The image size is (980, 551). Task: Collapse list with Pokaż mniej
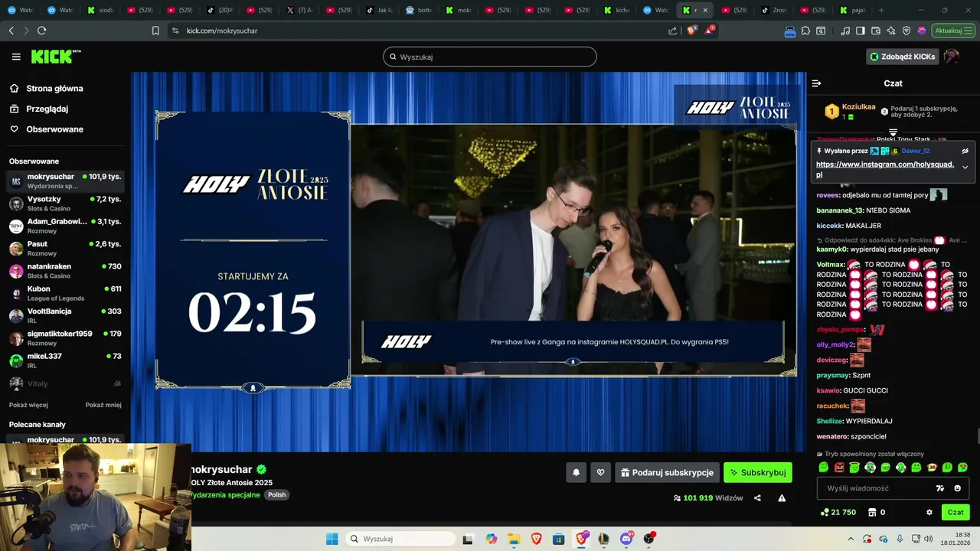point(103,405)
